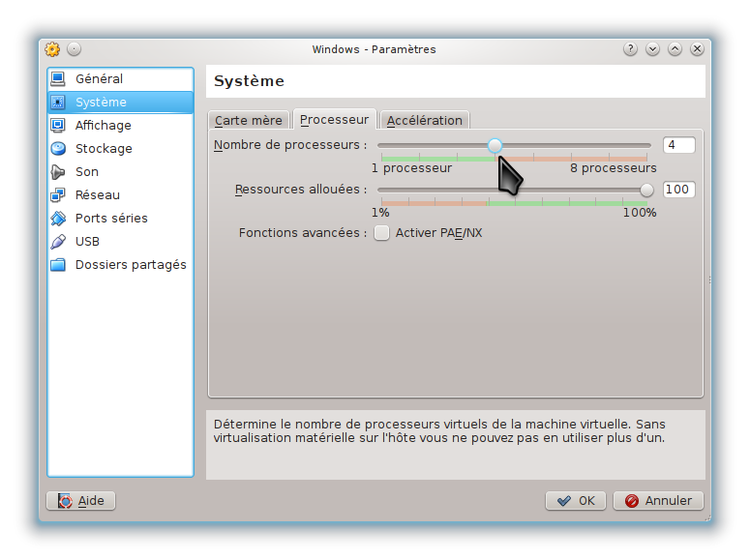Viewport: 750px width, 560px height.
Task: Open the Général settings category
Action: tap(121, 78)
